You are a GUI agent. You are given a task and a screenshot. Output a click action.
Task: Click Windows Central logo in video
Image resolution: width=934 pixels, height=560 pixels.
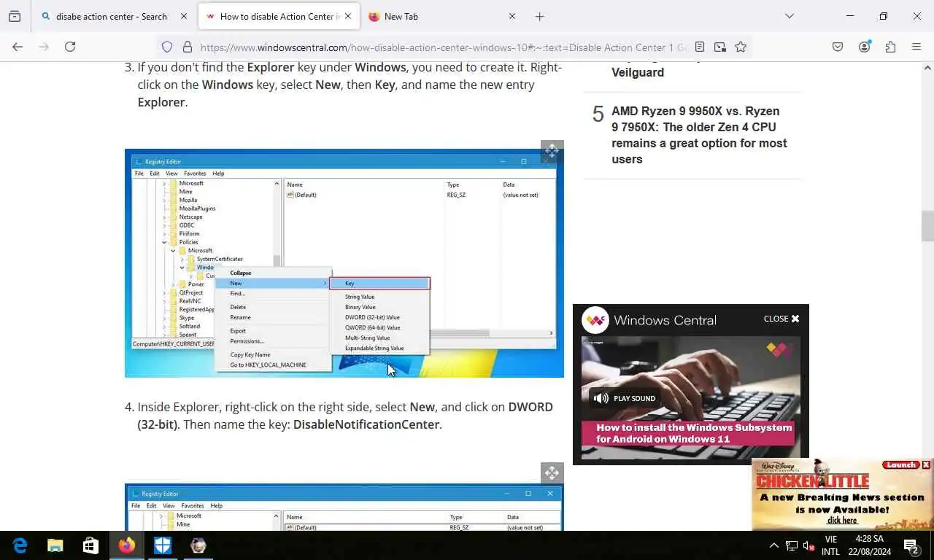tap(595, 319)
